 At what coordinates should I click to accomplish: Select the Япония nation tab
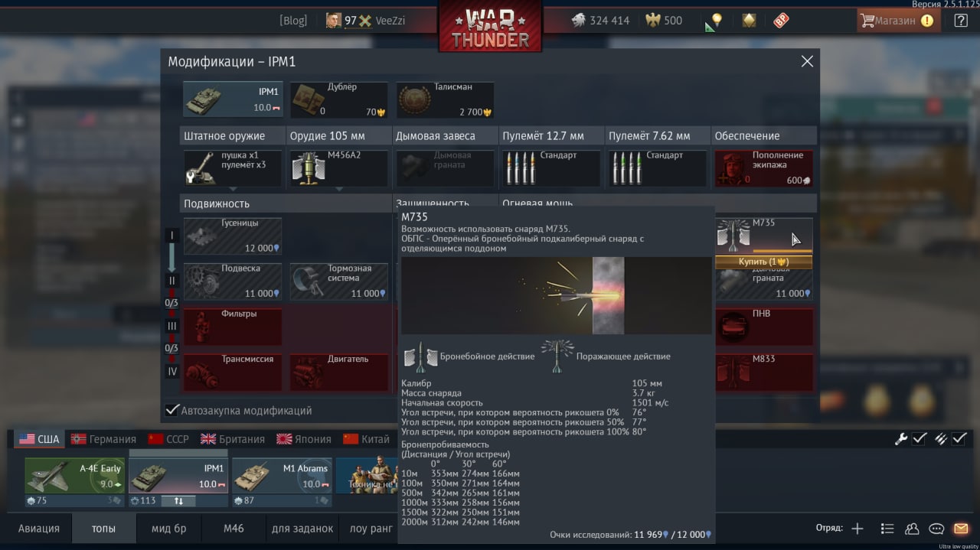304,439
